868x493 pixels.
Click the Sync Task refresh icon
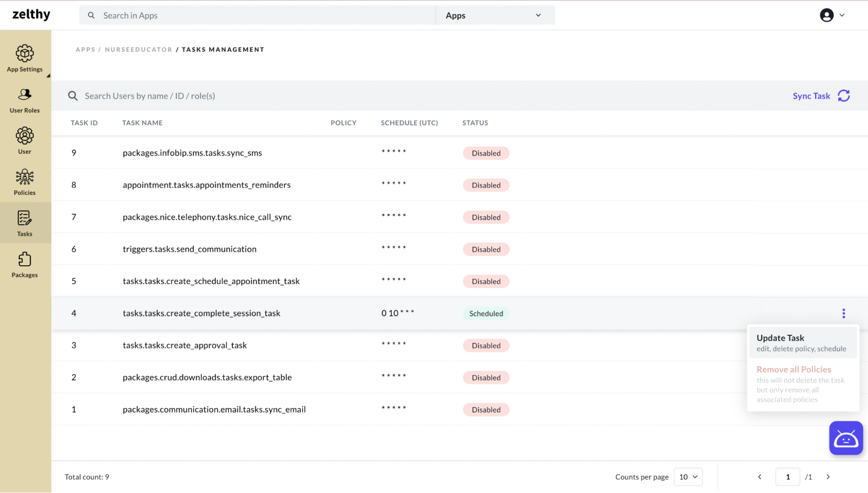(844, 96)
